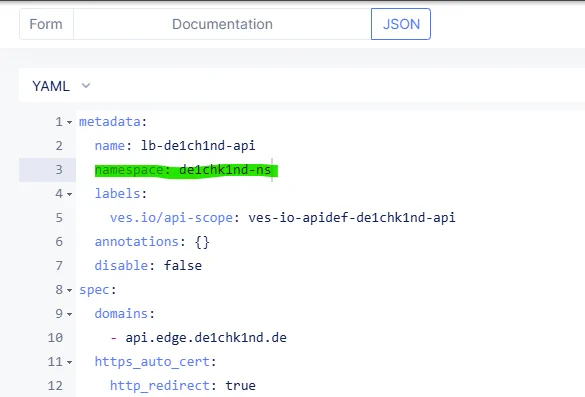Collapse the https_auto_cert block on line 11
This screenshot has width=585, height=397.
(69, 362)
